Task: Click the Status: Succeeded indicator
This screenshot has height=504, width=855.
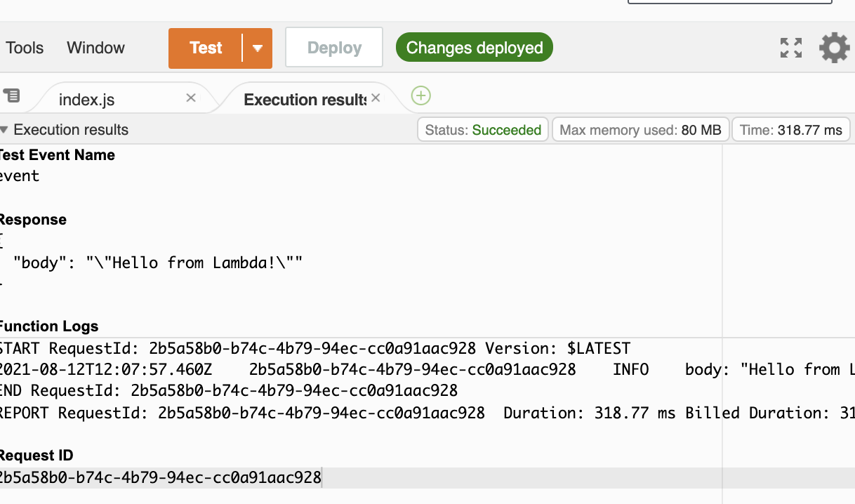Action: click(x=483, y=130)
